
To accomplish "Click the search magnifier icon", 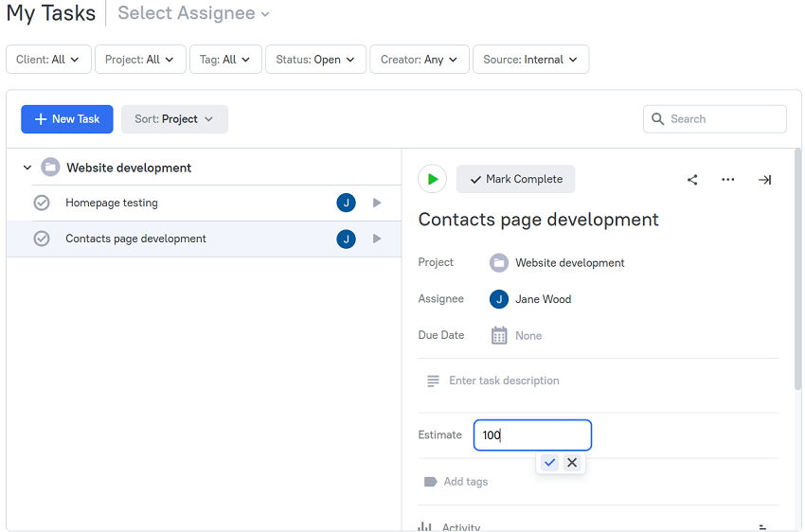I will click(x=657, y=119).
